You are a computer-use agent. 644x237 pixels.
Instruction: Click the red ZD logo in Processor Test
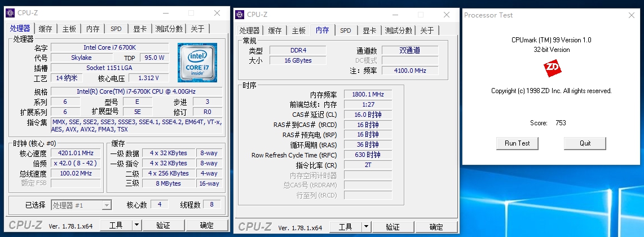pyautogui.click(x=552, y=68)
